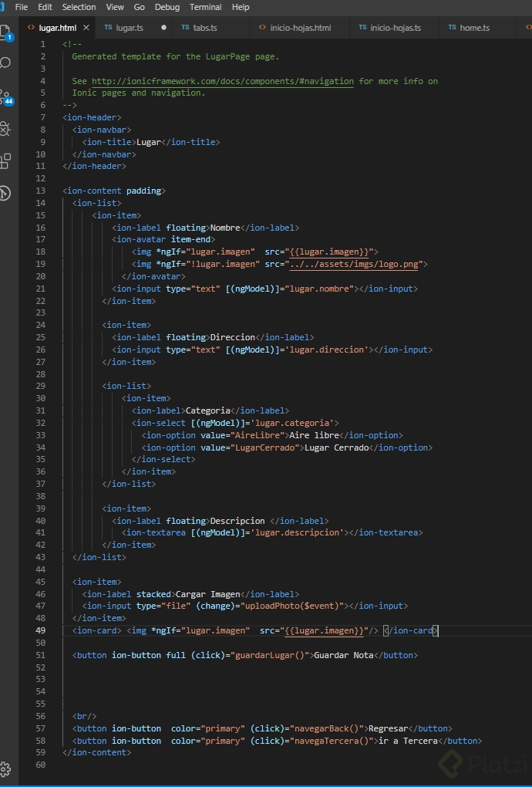Screen dimensions: 532x787
Task: Open the Debug view bug icon
Action: click(x=5, y=129)
